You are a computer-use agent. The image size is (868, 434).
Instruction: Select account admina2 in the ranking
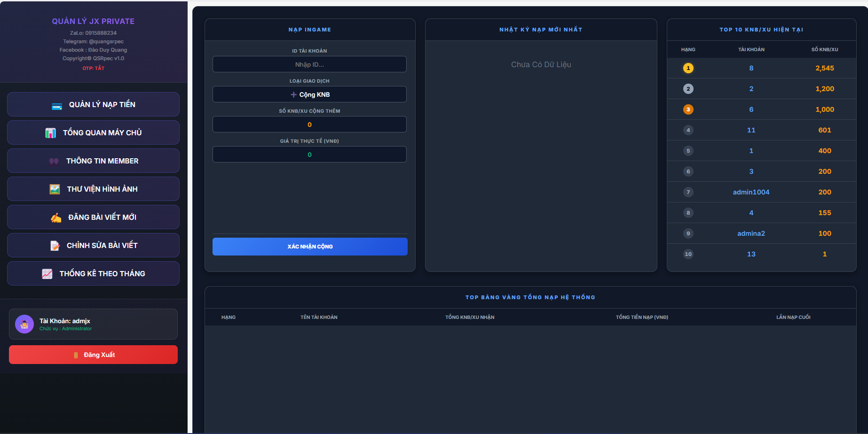tap(751, 233)
